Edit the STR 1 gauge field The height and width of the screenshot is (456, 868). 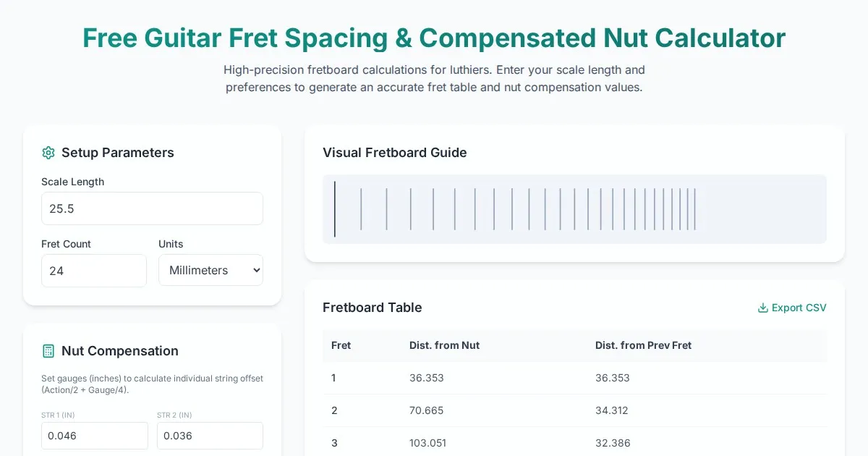coord(94,436)
